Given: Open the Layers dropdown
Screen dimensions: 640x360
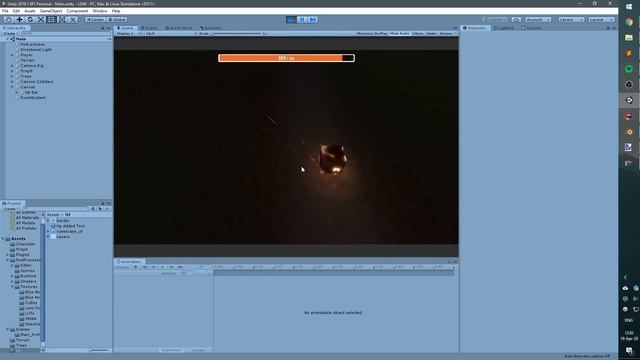Looking at the screenshot, I should [x=571, y=20].
